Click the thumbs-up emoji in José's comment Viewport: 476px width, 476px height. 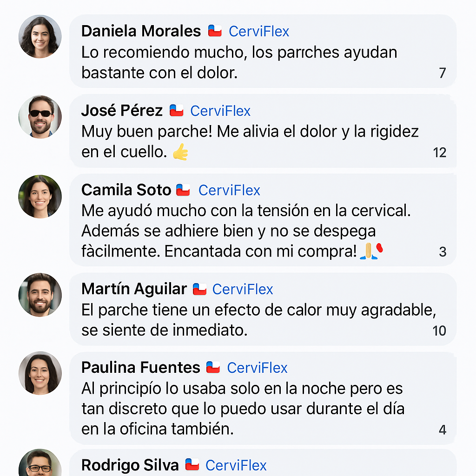pos(180,152)
